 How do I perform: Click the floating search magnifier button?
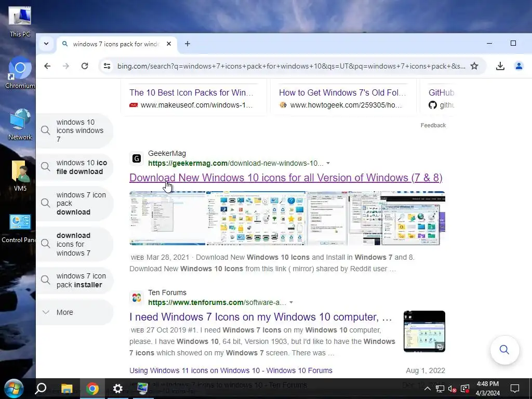(x=504, y=350)
